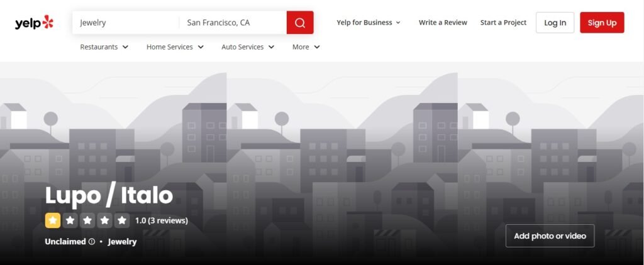Expand the Home Services category menu
This screenshot has width=644, height=265.
(175, 47)
